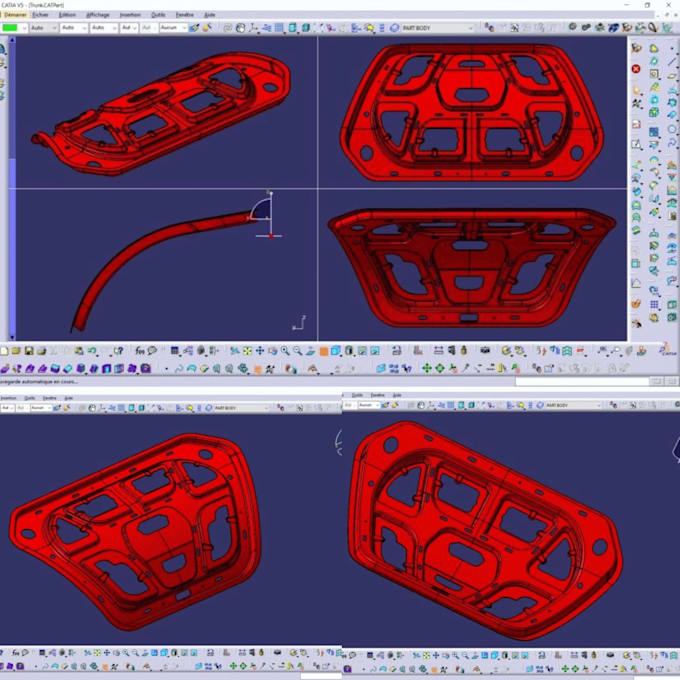Open the Aide menu in the lower-right window
680x680 pixels.
point(397,395)
